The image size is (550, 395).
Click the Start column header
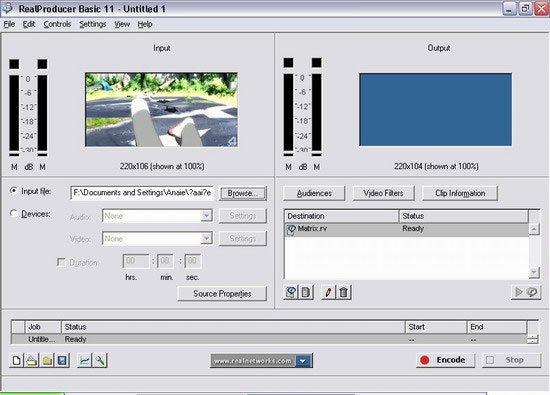click(436, 327)
